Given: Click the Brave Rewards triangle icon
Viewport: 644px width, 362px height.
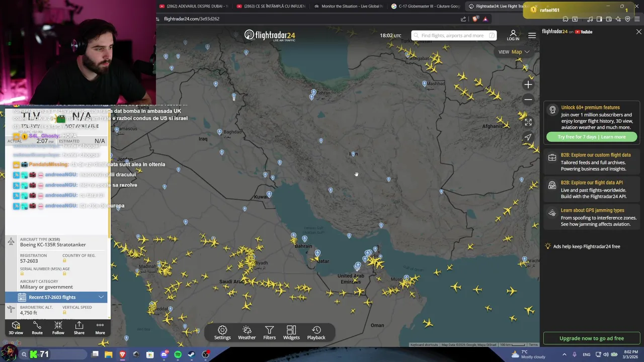Looking at the screenshot, I should pyautogui.click(x=485, y=19).
